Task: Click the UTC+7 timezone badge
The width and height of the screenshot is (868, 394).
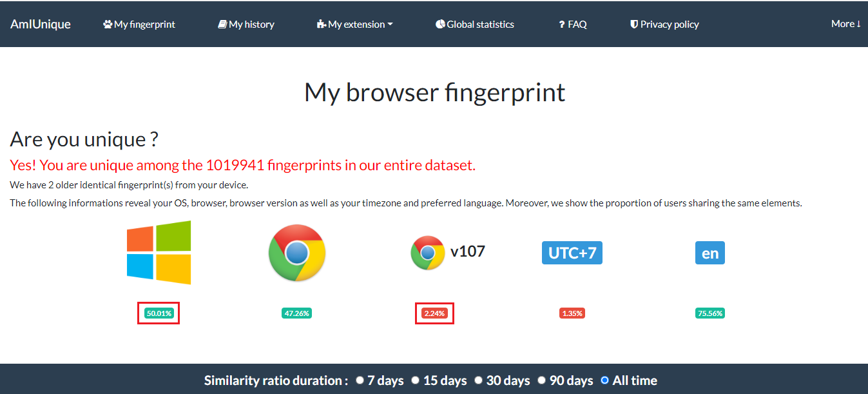Action: click(572, 253)
